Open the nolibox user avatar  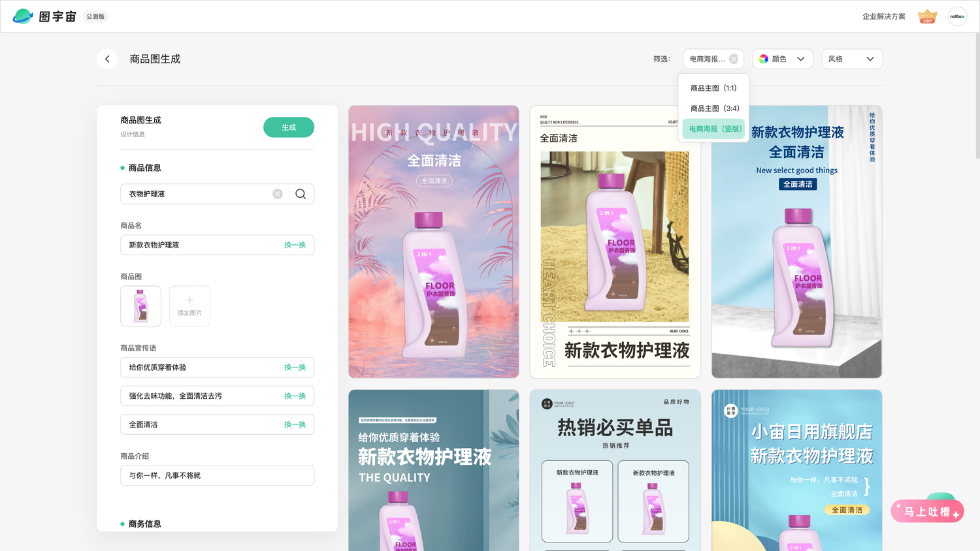click(x=957, y=16)
